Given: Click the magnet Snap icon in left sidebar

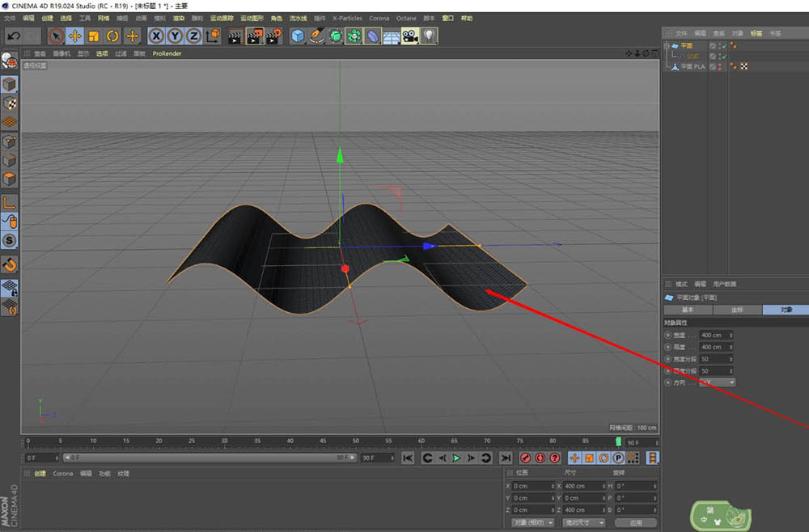Looking at the screenshot, I should click(x=10, y=264).
